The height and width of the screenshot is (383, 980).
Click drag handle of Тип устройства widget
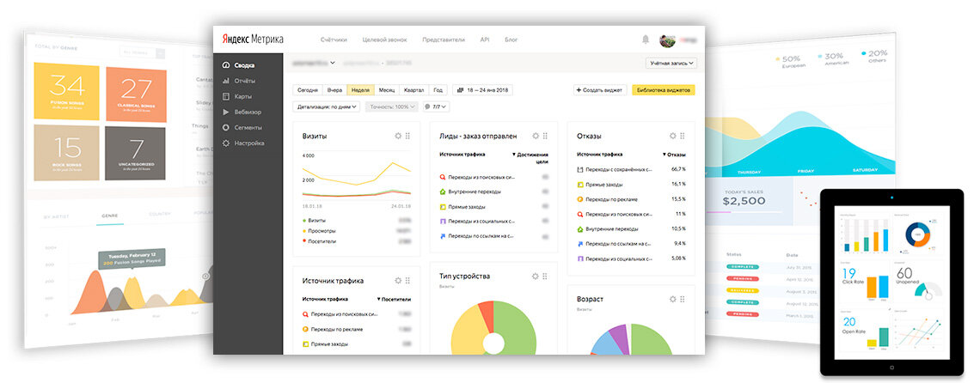click(x=546, y=277)
